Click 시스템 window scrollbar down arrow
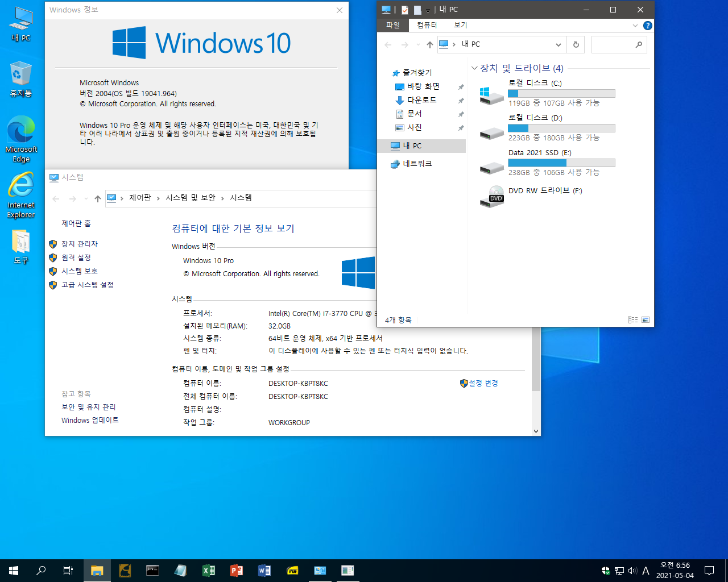Viewport: 728px width, 582px height. click(x=536, y=431)
